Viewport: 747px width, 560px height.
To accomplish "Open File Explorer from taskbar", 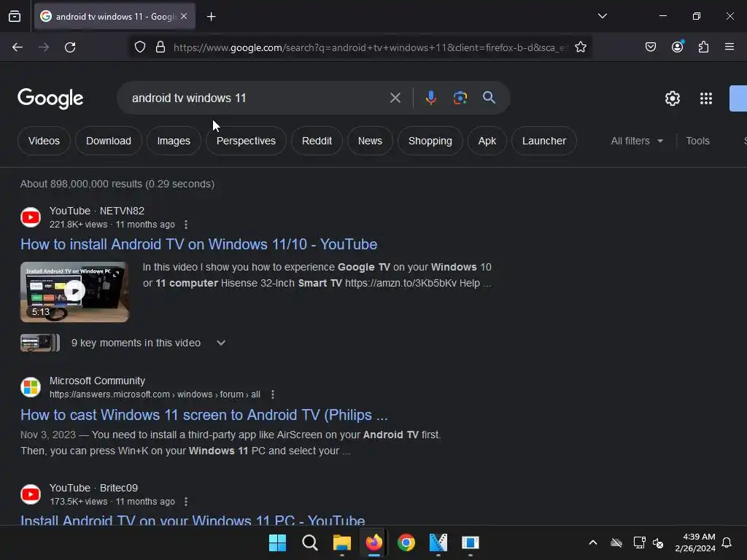I will [x=342, y=542].
